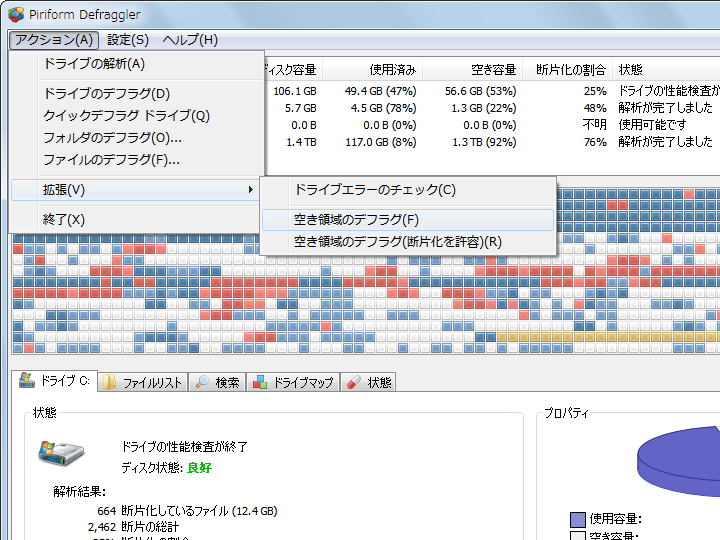
Task: Switch to the 状態 tab
Action: 368,382
